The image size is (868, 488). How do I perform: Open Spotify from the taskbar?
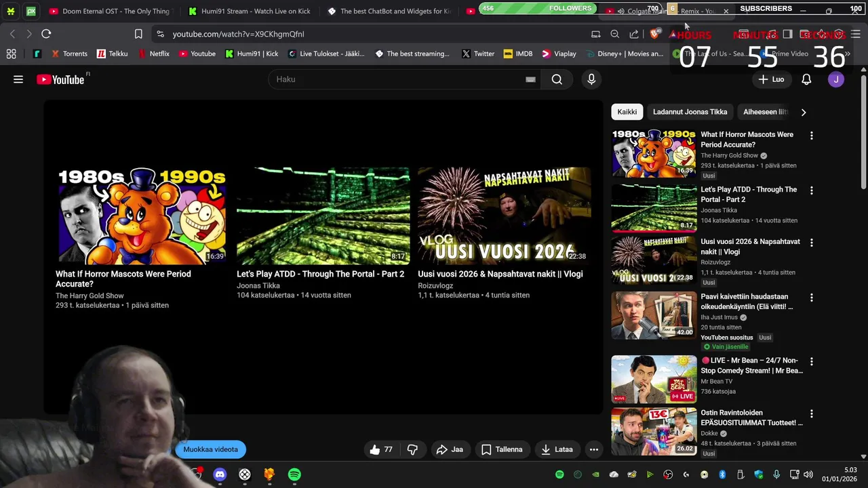[294, 474]
